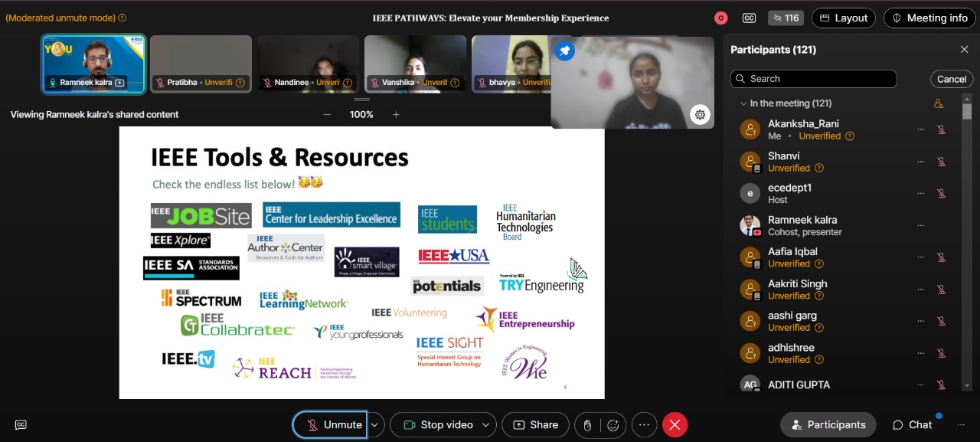Viewport: 980px width, 442px height.
Task: Click Cancel next to participant search
Action: [x=952, y=79]
